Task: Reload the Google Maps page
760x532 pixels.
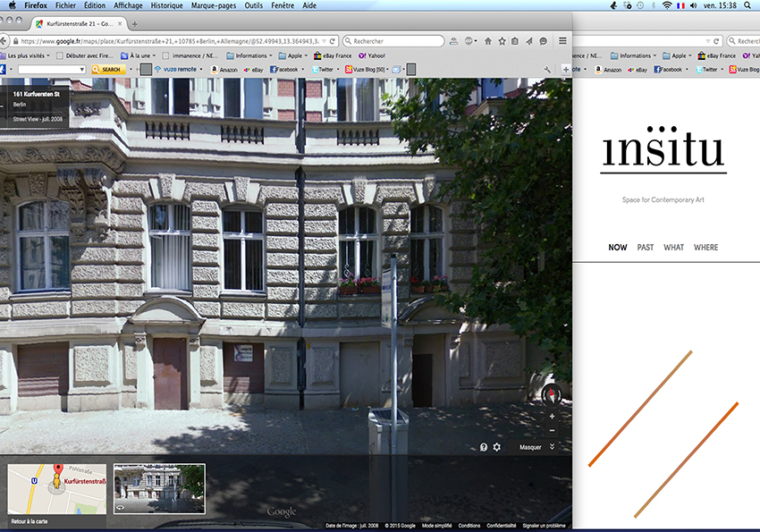Action: [332, 41]
